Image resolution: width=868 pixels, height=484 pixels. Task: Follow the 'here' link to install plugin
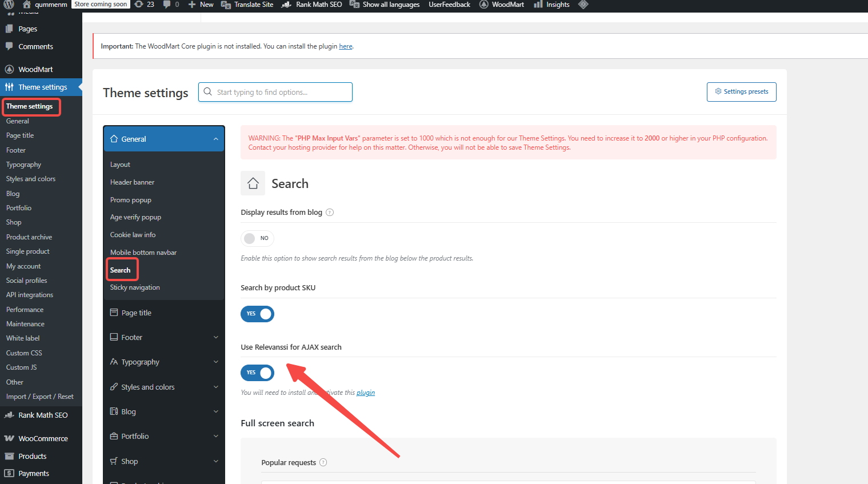346,46
